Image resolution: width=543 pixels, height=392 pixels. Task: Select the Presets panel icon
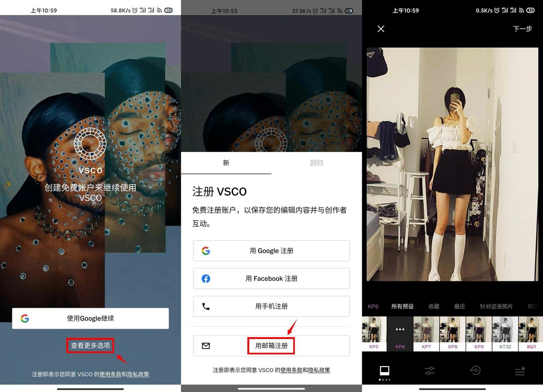(385, 371)
